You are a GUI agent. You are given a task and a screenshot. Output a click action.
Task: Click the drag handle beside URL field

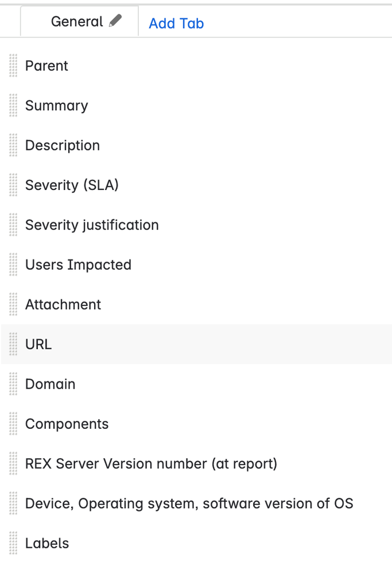tap(12, 344)
